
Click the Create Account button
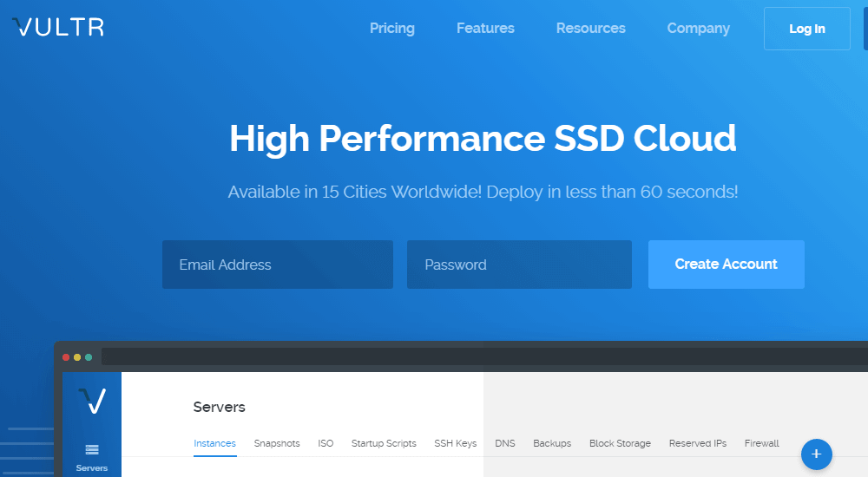[x=726, y=265]
